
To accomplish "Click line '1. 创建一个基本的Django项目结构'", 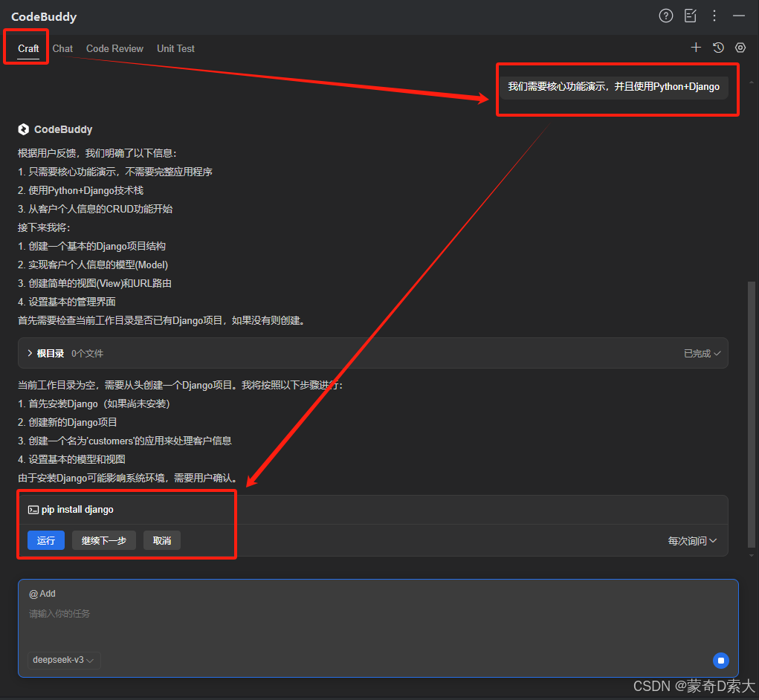I will [x=91, y=246].
